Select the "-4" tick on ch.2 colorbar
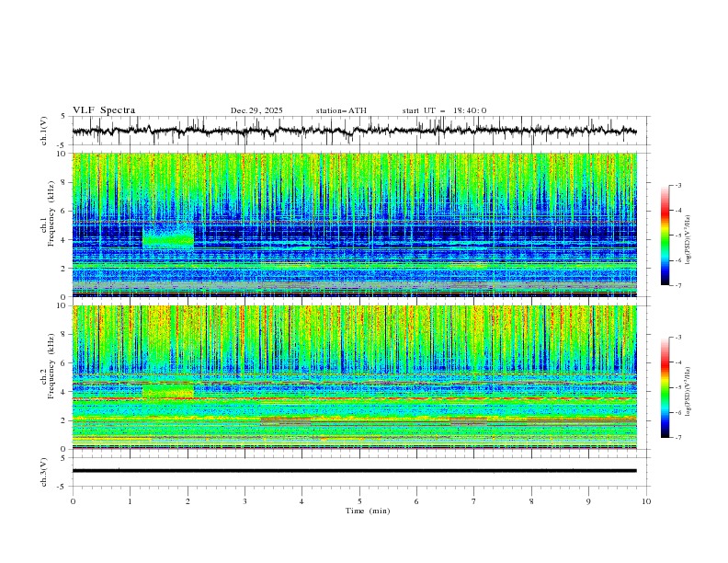728x563 pixels. [677, 362]
